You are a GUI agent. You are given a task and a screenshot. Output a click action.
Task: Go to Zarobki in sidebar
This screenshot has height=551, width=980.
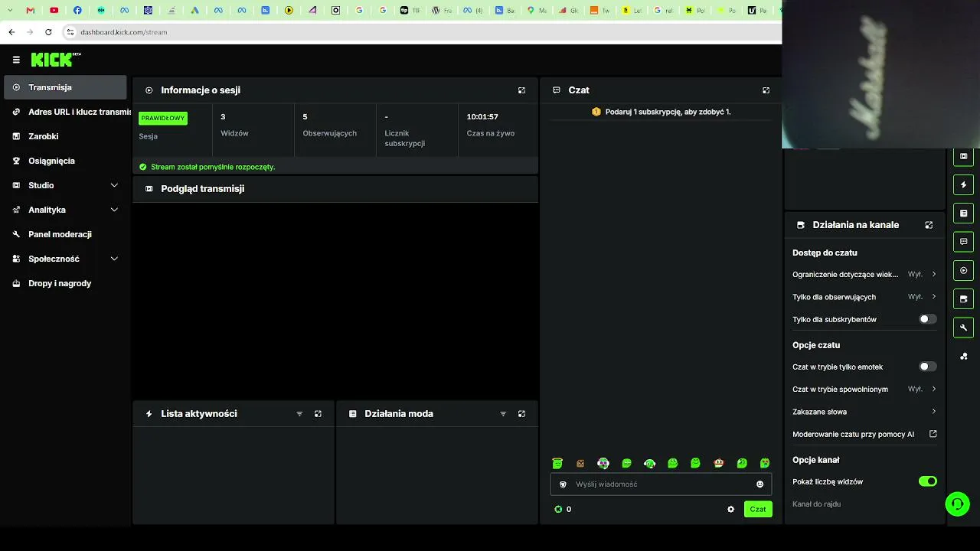click(65, 136)
